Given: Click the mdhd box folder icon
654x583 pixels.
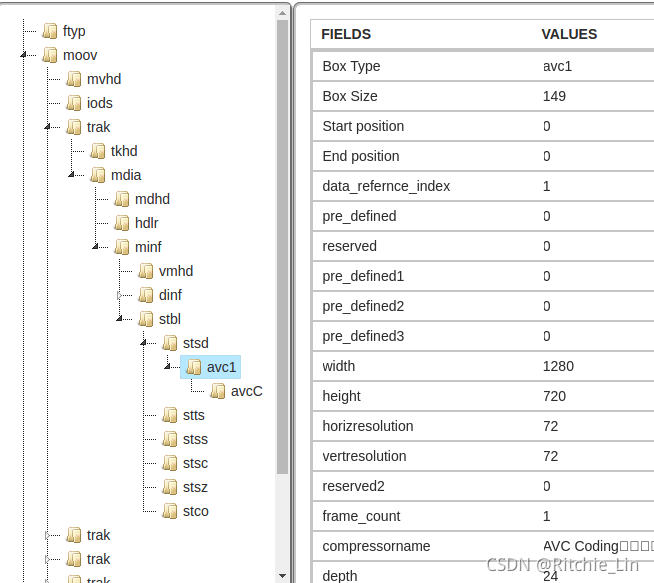Looking at the screenshot, I should [x=122, y=199].
